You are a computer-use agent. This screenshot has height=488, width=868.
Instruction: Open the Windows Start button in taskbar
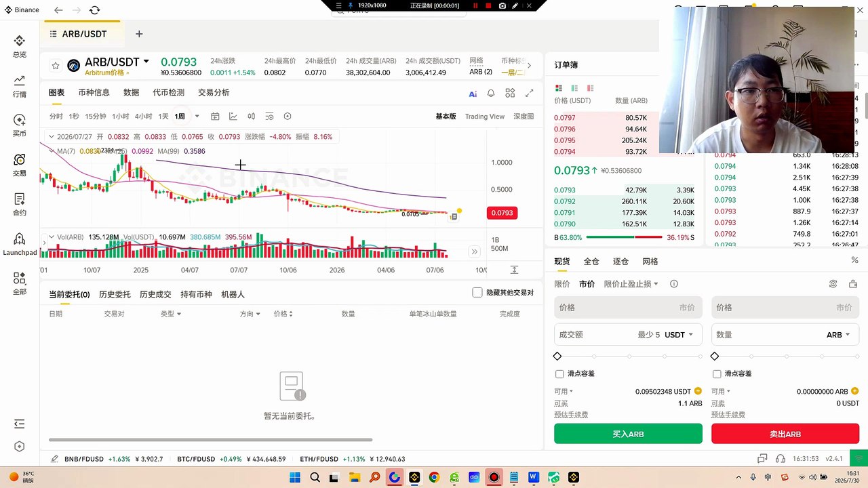click(295, 477)
